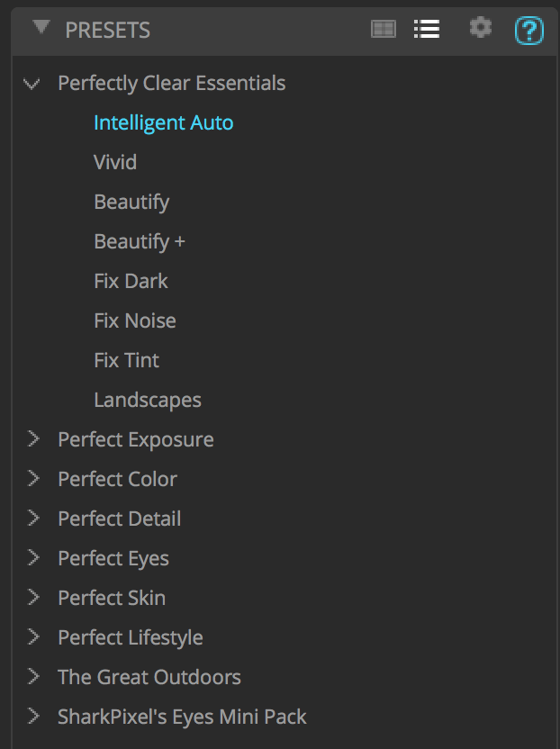The image size is (560, 749).
Task: Choose the Beautify + preset
Action: tap(140, 241)
